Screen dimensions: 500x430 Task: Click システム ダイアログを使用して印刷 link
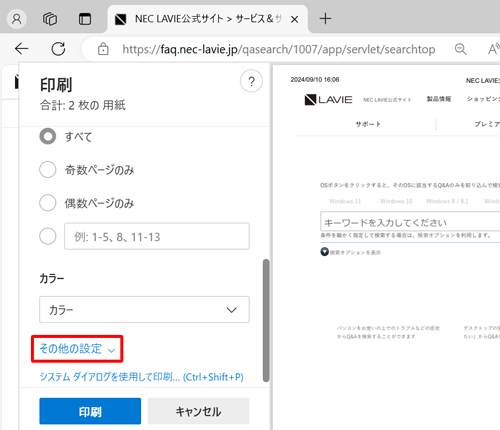click(x=142, y=377)
